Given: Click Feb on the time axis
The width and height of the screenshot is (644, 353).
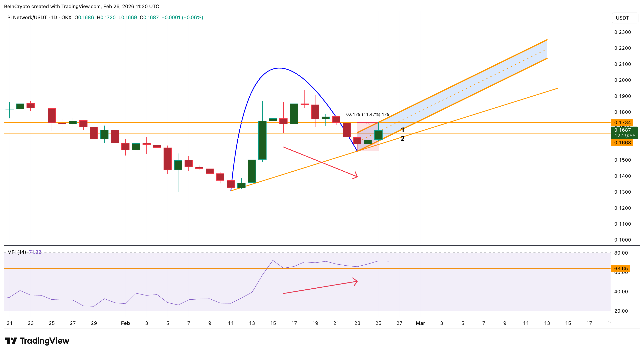Looking at the screenshot, I should click(125, 323).
